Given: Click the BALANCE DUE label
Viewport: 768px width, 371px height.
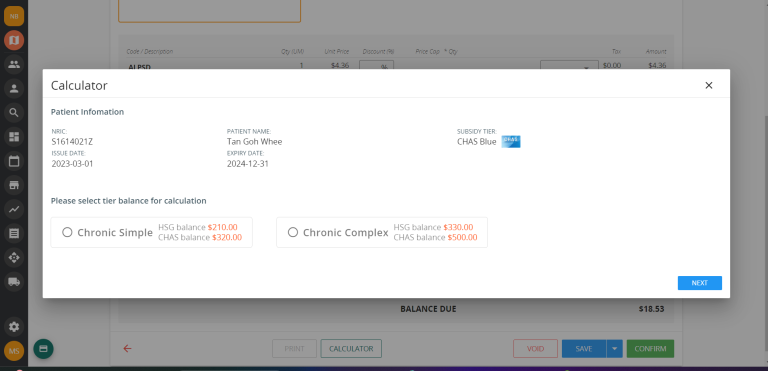Looking at the screenshot, I should pos(428,309).
